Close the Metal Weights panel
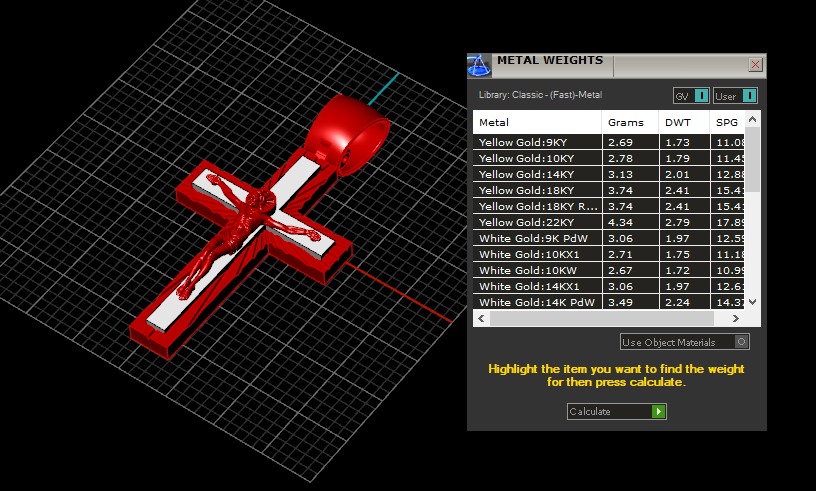Screen dimensions: 816x491 click(x=755, y=65)
